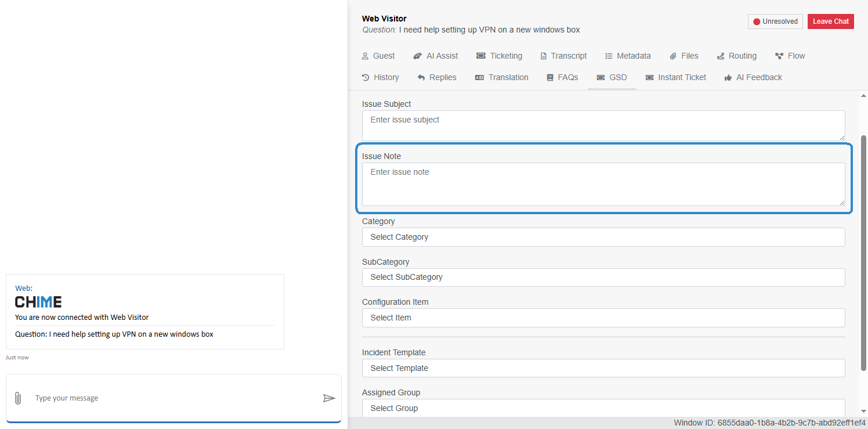868x429 pixels.
Task: Click the Instant Ticket icon
Action: point(649,78)
